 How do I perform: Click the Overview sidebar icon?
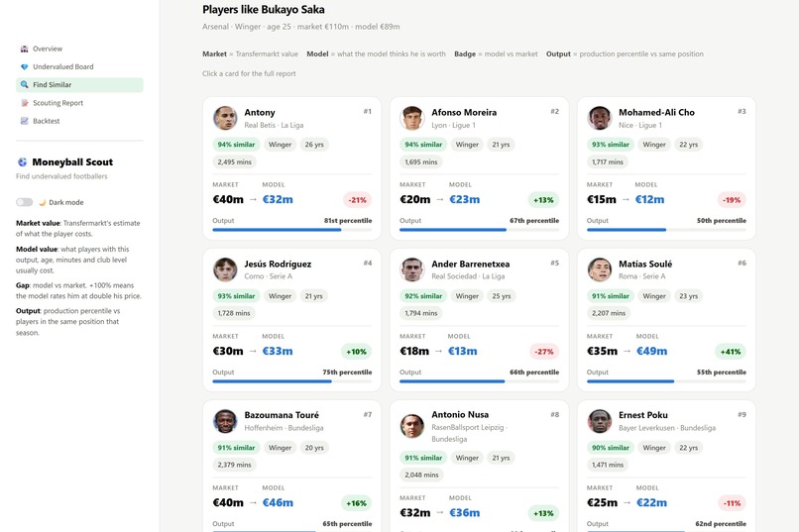[x=24, y=49]
